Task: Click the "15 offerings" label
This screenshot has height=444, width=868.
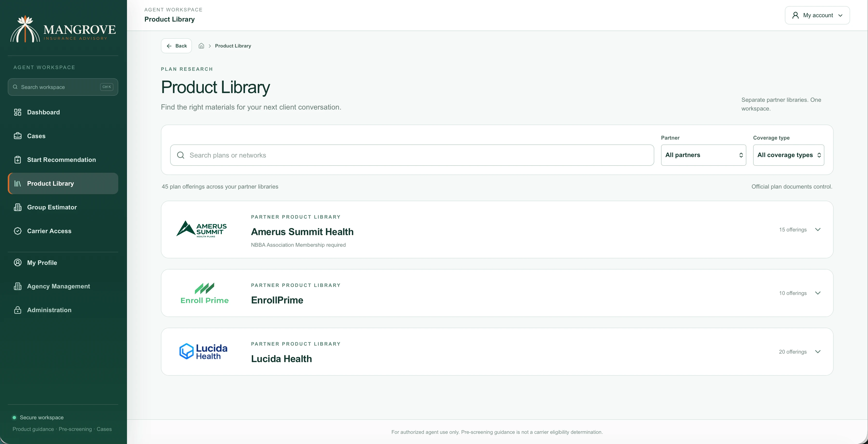Action: coord(793,230)
